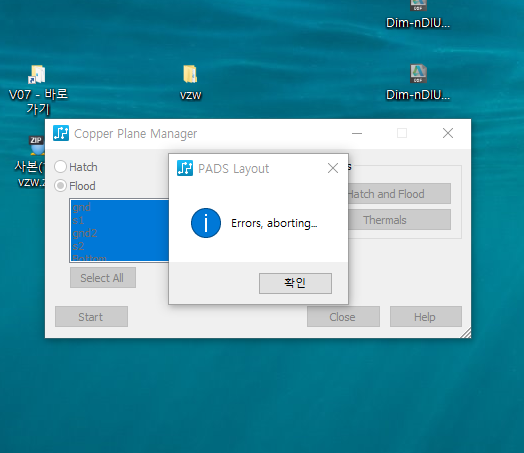Select the s1 layer in the list
The image size is (524, 453).
click(120, 220)
